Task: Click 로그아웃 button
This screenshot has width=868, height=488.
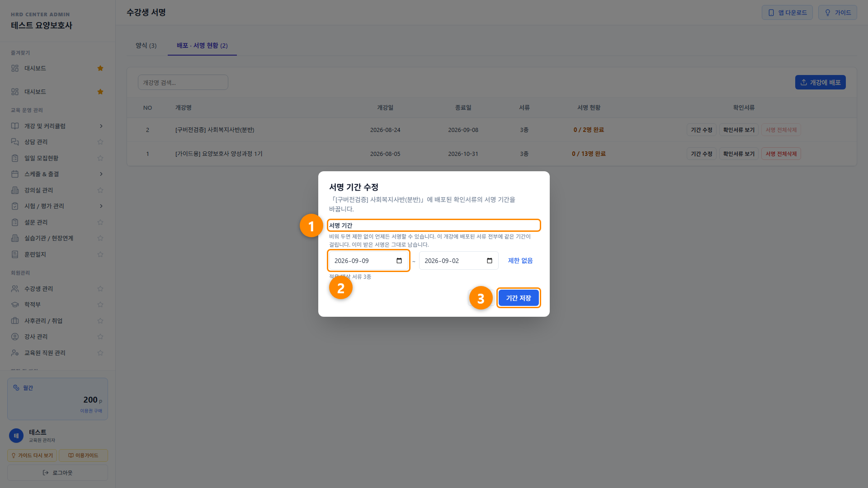Action: point(57,473)
